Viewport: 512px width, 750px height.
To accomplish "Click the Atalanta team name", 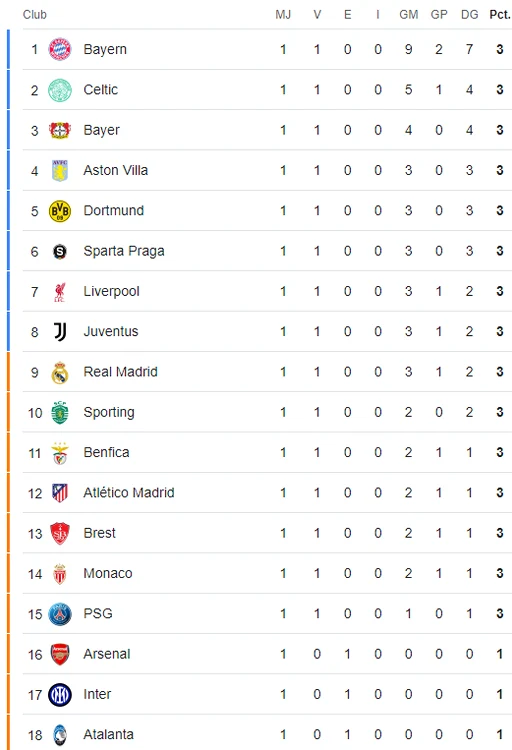I will click(109, 734).
